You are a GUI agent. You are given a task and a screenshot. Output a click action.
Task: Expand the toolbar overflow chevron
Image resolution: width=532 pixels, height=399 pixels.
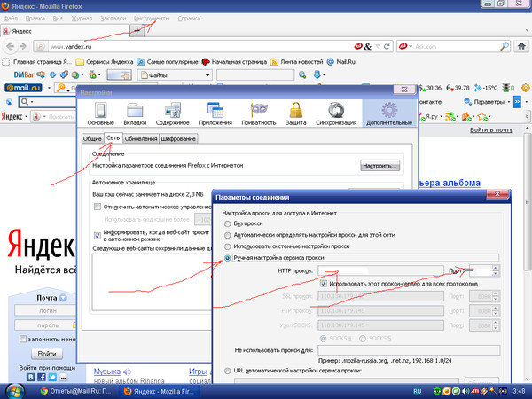(x=517, y=102)
